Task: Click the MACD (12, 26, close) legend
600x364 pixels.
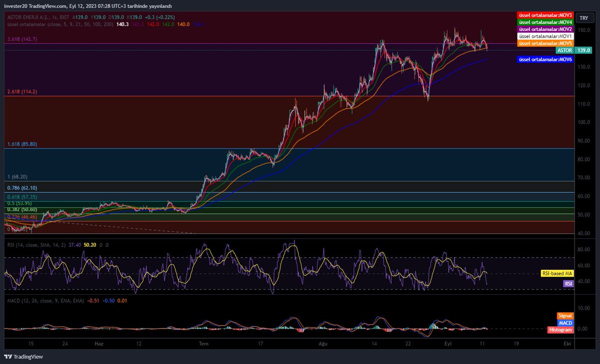Action: click(45, 300)
